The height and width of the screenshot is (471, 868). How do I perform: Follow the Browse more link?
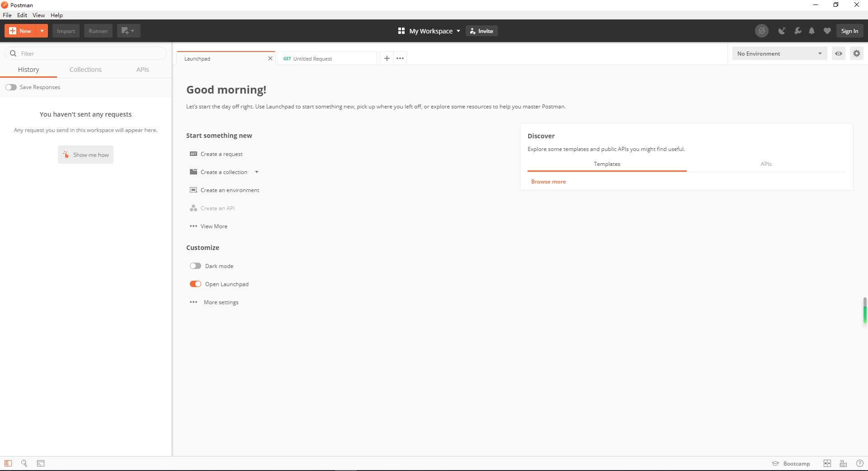click(x=548, y=182)
